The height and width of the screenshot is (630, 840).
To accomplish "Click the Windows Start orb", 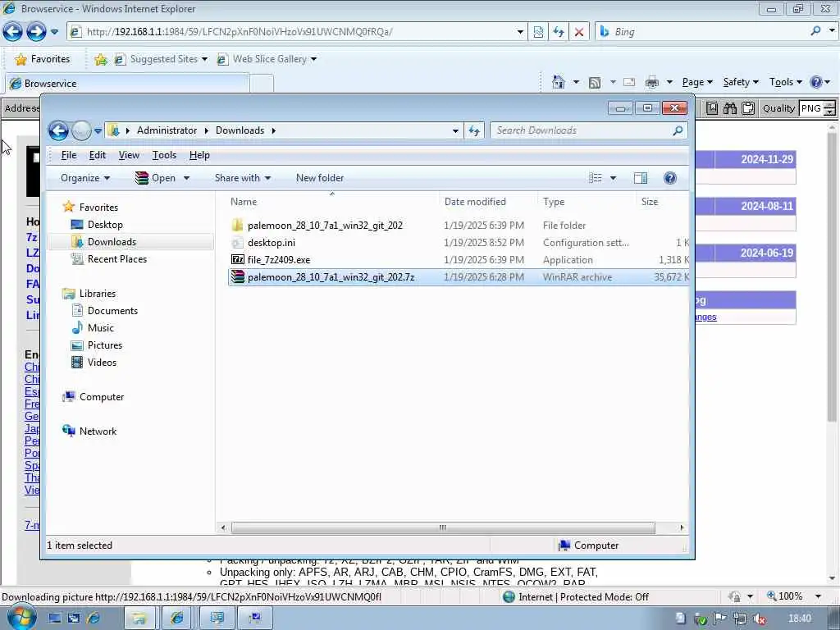I will pyautogui.click(x=21, y=618).
